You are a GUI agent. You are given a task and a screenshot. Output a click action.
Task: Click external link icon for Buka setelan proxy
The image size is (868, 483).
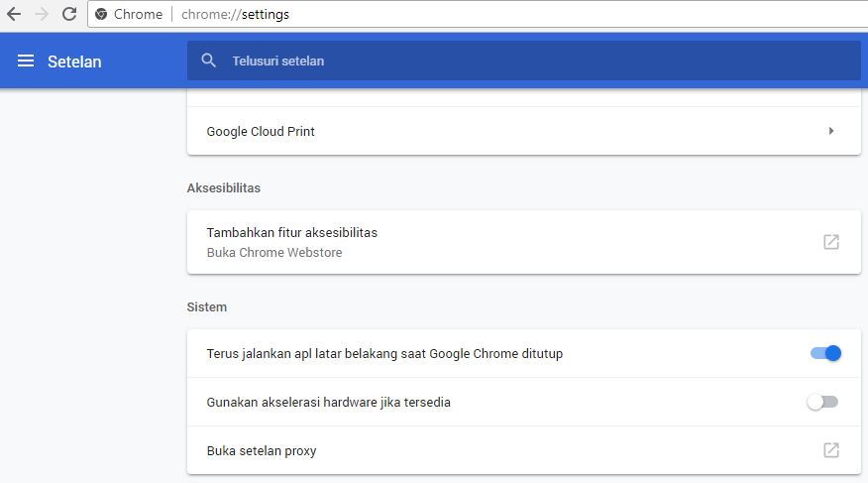(x=831, y=450)
